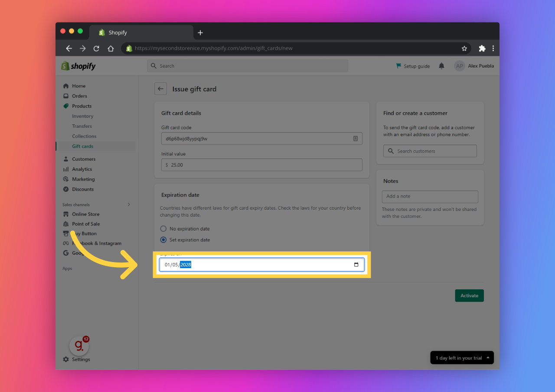The width and height of the screenshot is (555, 392).
Task: Bookmark page with the star icon
Action: pos(464,49)
